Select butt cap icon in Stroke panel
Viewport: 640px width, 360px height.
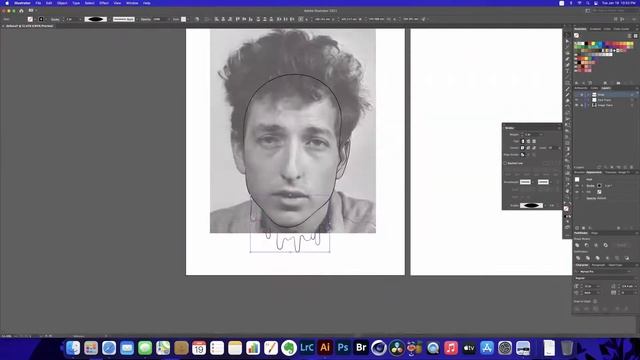click(x=523, y=141)
